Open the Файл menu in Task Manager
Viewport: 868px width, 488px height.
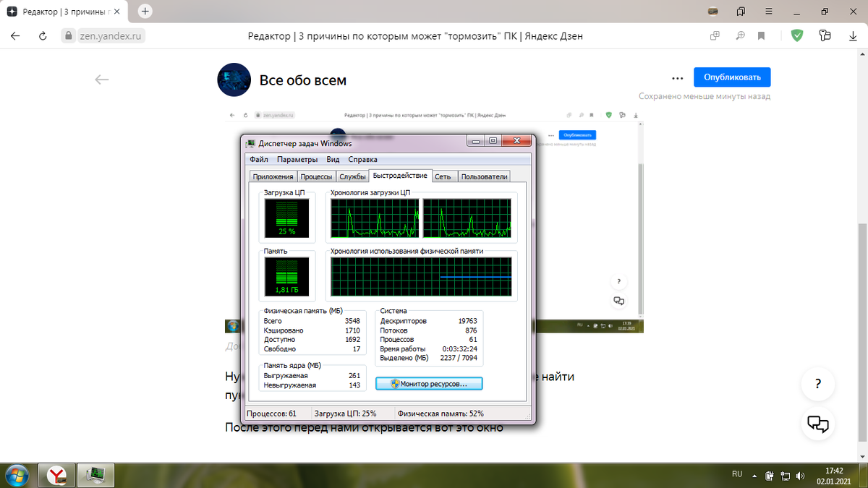point(259,159)
